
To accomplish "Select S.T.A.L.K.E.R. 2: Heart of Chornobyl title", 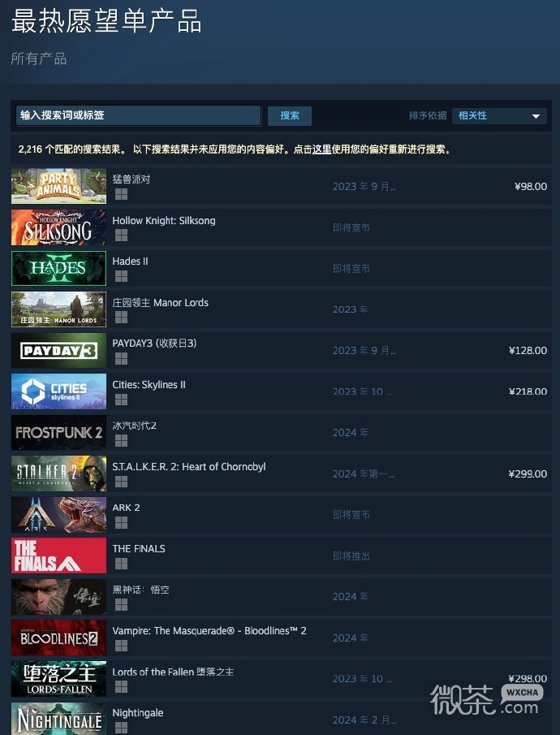I will [x=189, y=466].
